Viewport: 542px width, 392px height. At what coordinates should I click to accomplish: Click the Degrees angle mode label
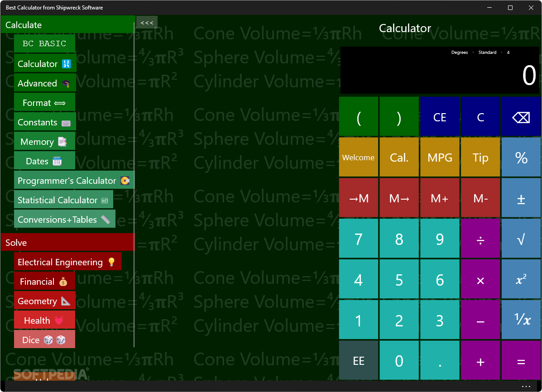[x=460, y=52]
